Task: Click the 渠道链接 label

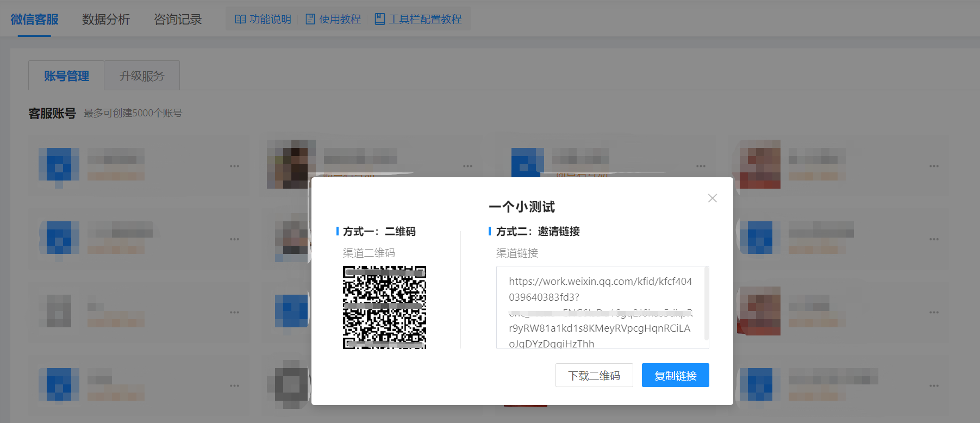Action: (517, 253)
